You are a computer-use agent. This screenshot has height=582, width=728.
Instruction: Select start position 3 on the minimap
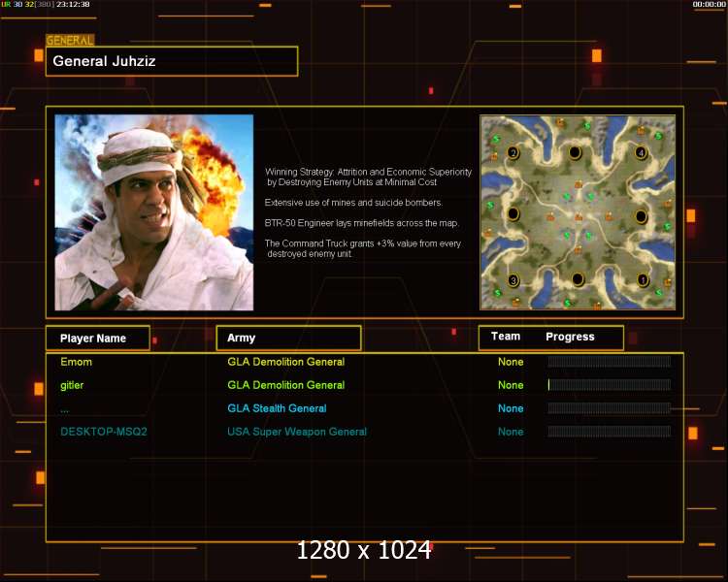tap(513, 280)
